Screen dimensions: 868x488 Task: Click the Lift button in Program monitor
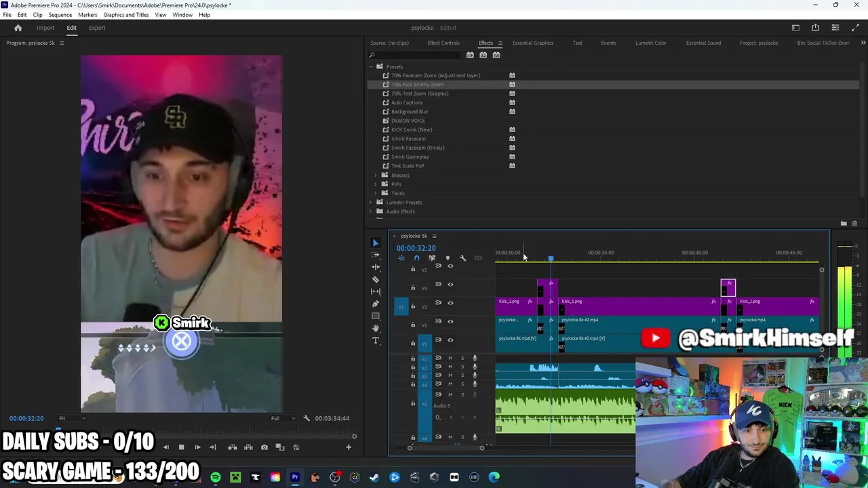(x=233, y=447)
